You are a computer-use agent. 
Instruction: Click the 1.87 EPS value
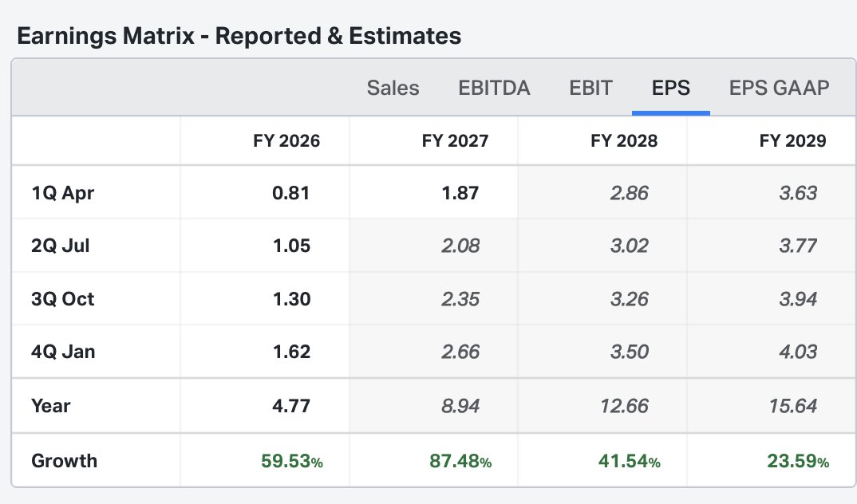click(460, 193)
